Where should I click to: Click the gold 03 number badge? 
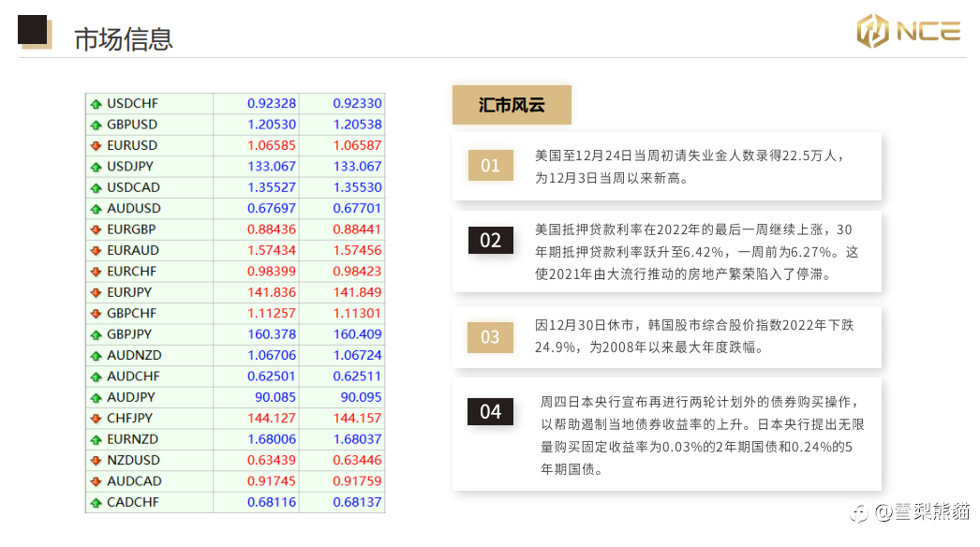(491, 337)
